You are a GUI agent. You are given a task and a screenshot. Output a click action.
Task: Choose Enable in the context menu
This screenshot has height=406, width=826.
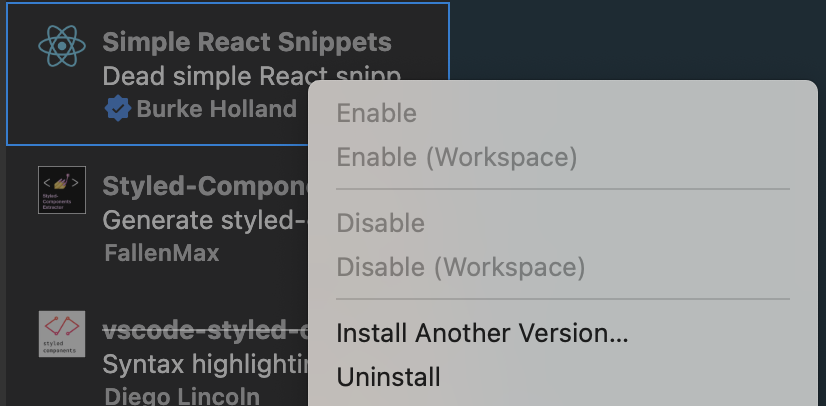377,113
